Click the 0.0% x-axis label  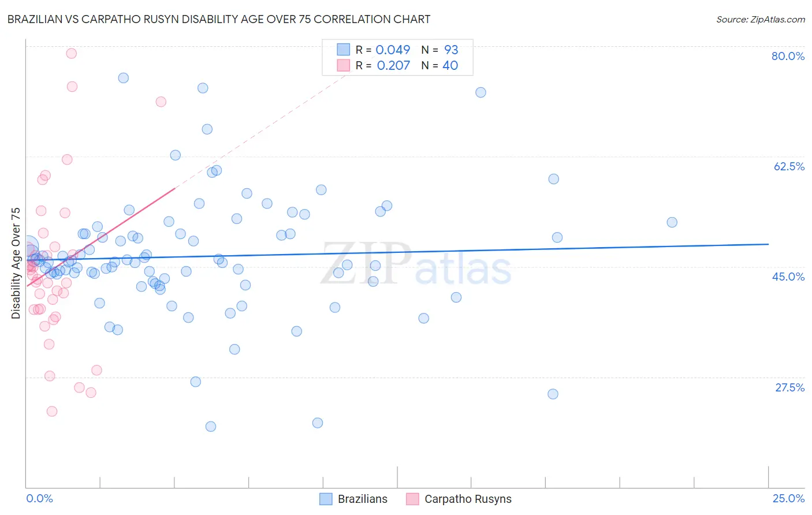click(x=40, y=498)
